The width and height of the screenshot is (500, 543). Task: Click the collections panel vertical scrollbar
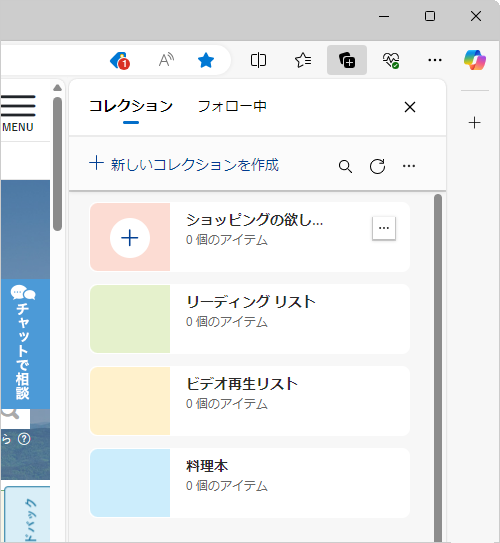coord(438,367)
